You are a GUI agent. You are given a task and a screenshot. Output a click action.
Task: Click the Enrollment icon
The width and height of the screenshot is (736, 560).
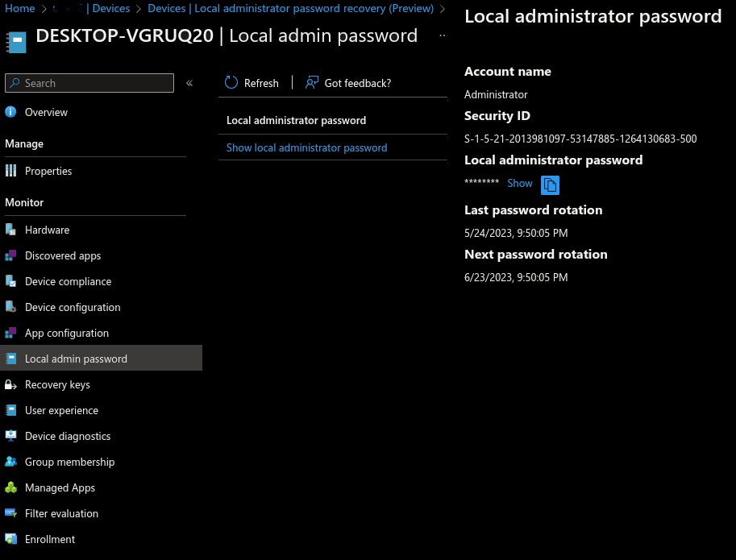coord(10,539)
